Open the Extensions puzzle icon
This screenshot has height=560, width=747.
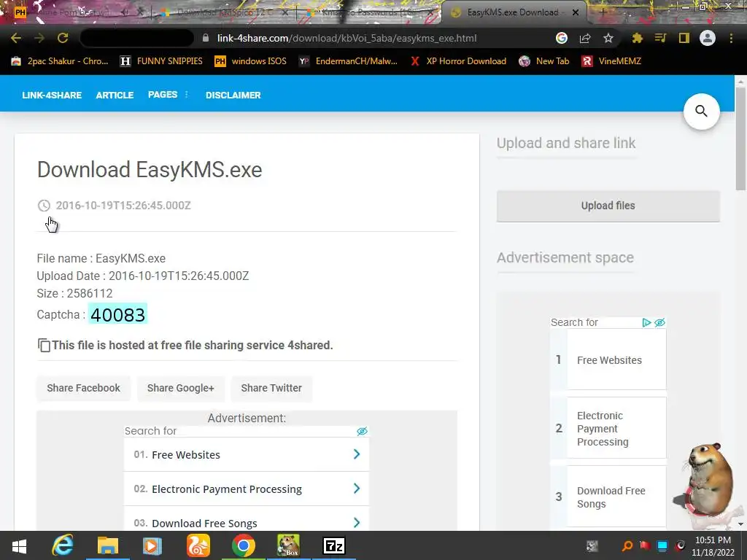point(637,38)
